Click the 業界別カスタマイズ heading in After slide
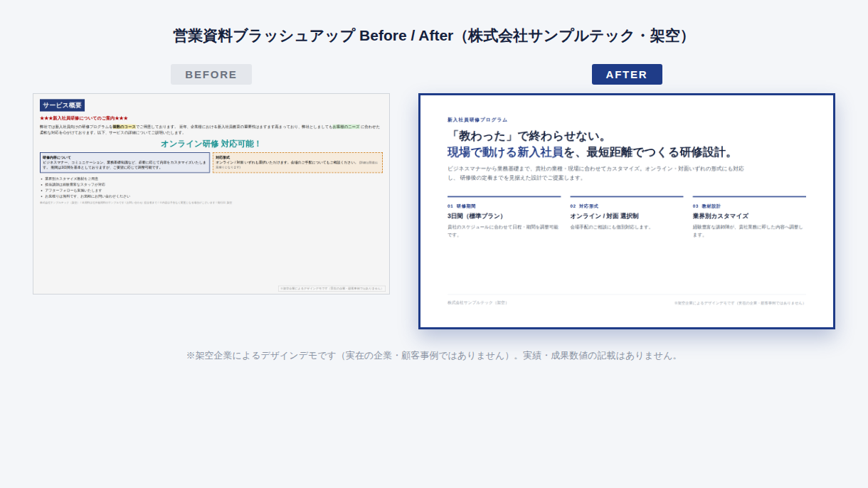Viewport: 868px width, 488px height. pyautogui.click(x=720, y=216)
